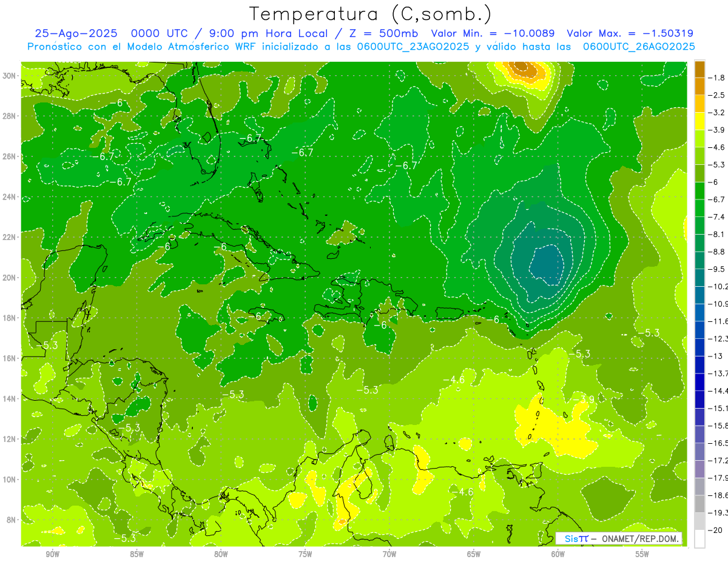This screenshot has height=562, width=728.
Task: Click the "-8.8" colorbar value
Action: click(718, 252)
